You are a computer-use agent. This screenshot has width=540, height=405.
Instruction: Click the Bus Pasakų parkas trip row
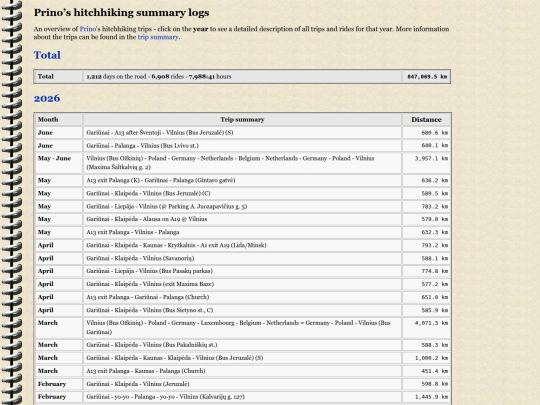(242, 271)
